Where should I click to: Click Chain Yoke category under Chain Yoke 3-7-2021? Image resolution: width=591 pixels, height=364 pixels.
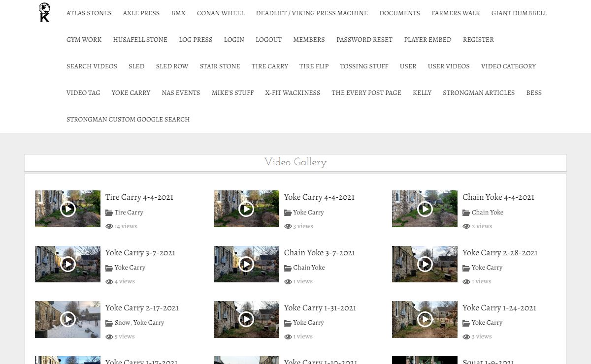pyautogui.click(x=309, y=268)
